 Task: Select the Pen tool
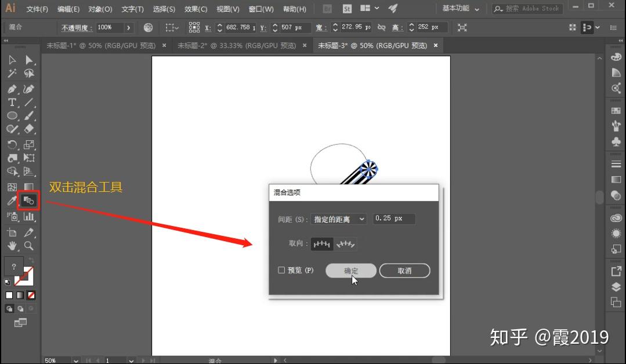(12, 89)
